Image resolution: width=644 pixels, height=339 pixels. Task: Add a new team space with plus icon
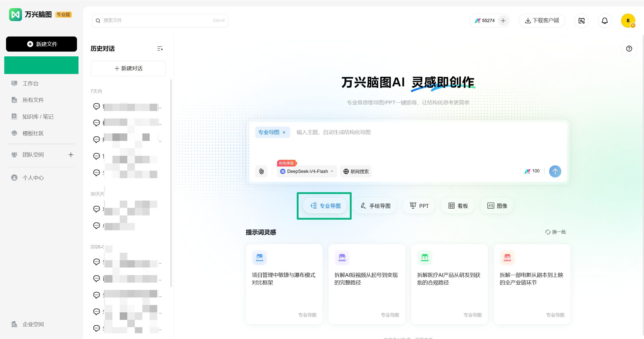[x=71, y=155]
